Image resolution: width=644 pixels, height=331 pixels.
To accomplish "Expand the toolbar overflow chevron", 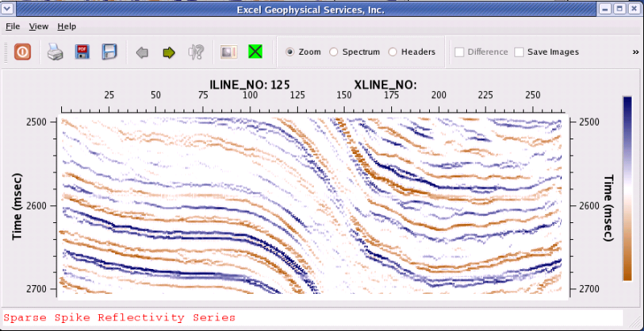I will 636,52.
